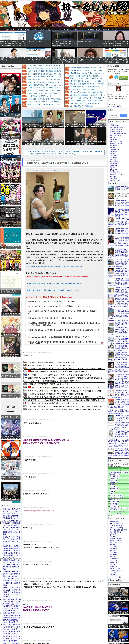Open the 海外ニュース (2339) category

[x=116, y=141]
